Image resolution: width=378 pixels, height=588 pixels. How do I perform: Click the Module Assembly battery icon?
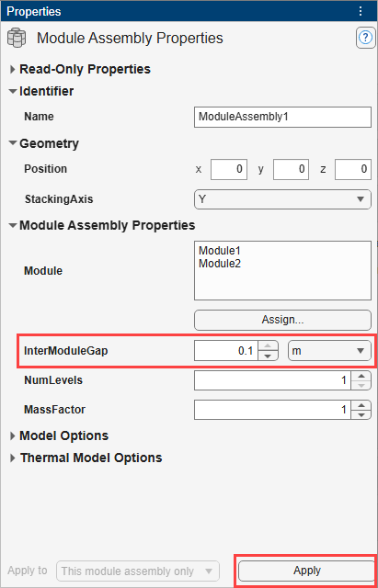click(x=17, y=39)
